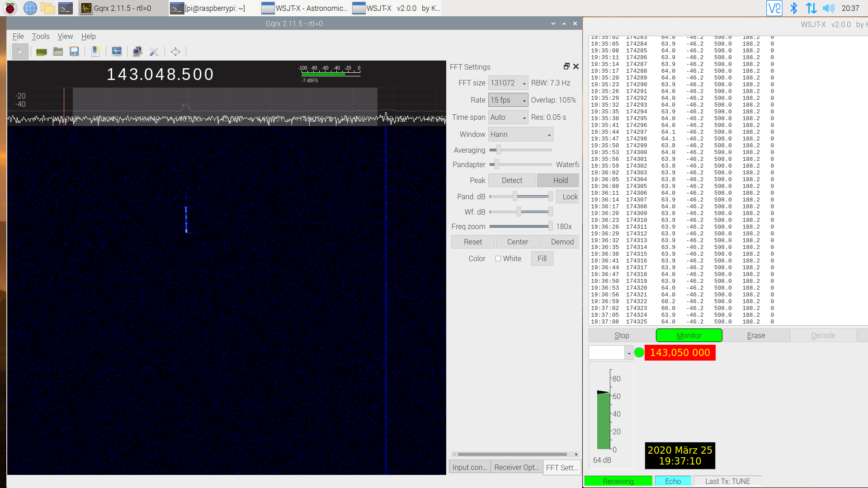The height and width of the screenshot is (488, 868).
Task: Click the save settings floppy icon
Action: coord(75,52)
